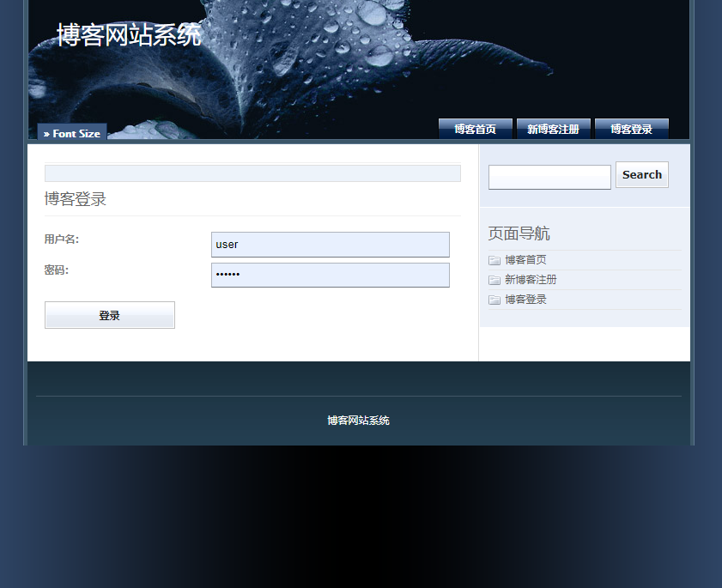Image resolution: width=722 pixels, height=588 pixels.
Task: Click the folder icon beside 新博客注册 sidebar link
Action: [494, 279]
